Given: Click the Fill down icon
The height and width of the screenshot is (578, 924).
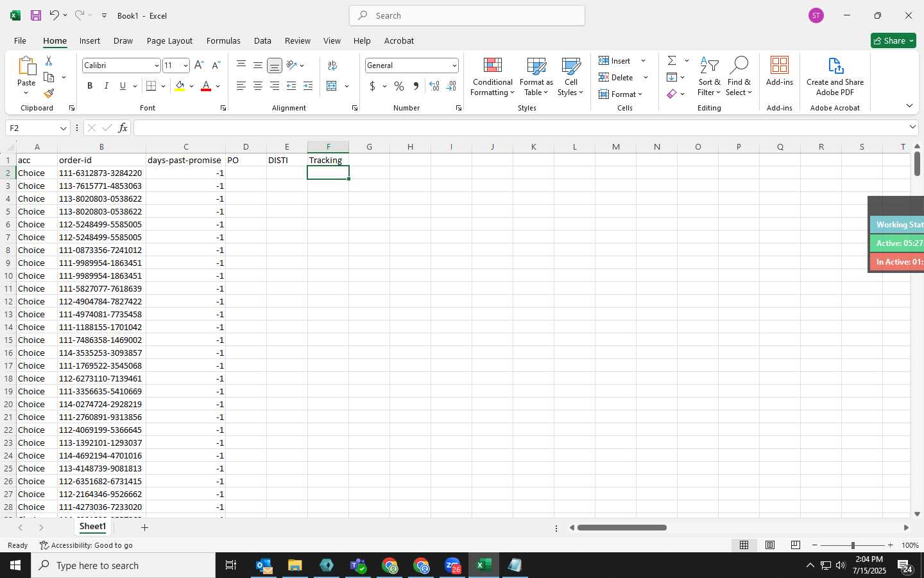Looking at the screenshot, I should click(x=672, y=77).
